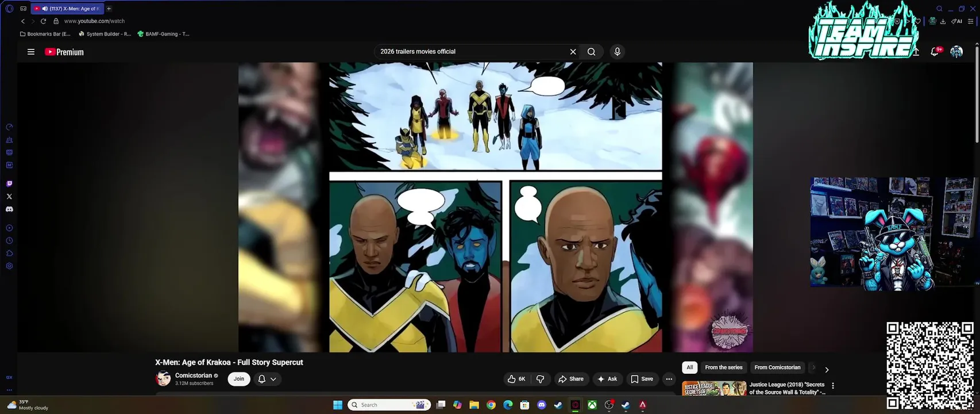This screenshot has height=414, width=980.
Task: Open the YouTube account avatar menu
Action: point(956,52)
